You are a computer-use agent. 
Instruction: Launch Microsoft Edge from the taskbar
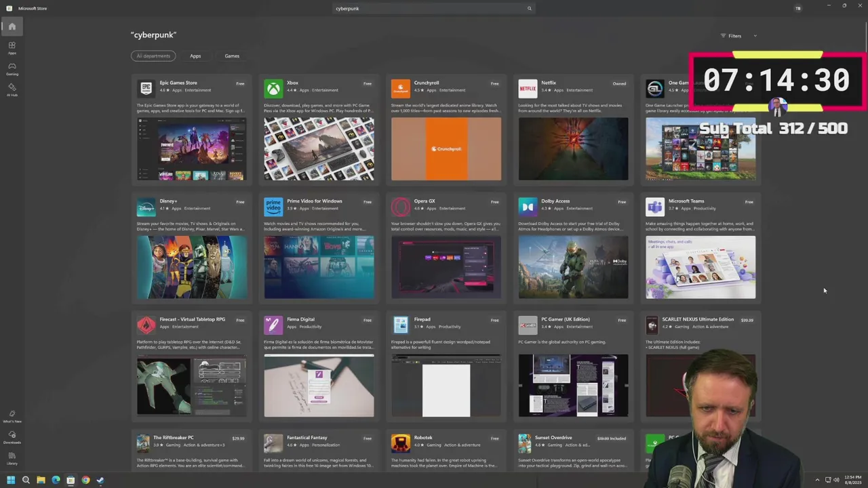(x=56, y=480)
